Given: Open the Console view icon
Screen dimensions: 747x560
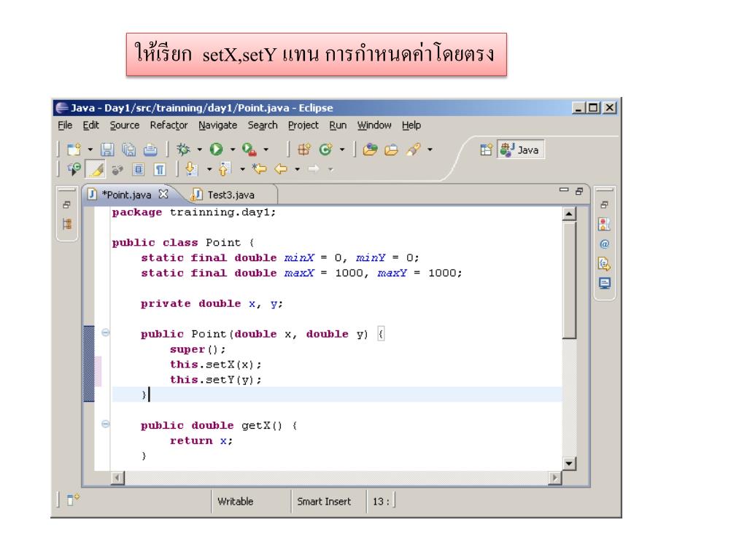Looking at the screenshot, I should click(x=605, y=284).
